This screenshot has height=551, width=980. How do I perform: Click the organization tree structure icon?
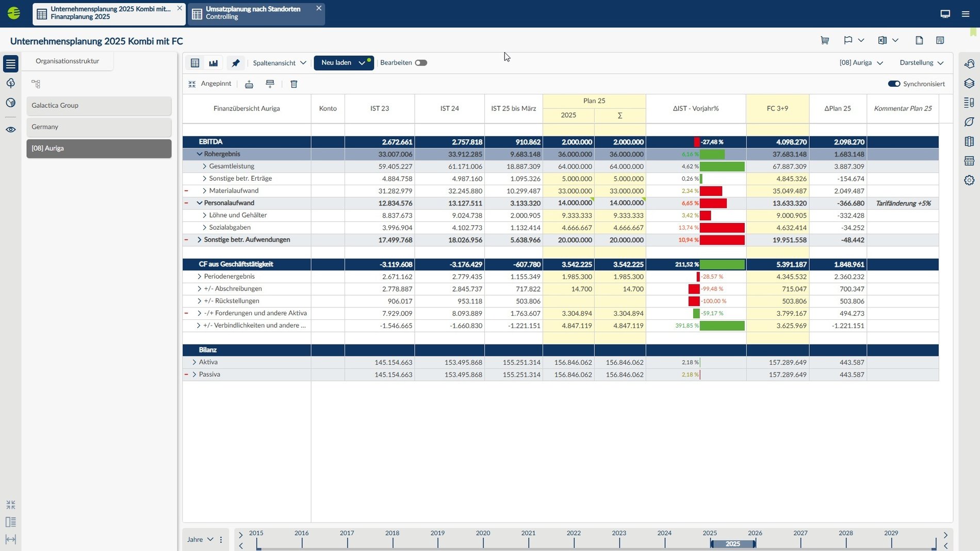(36, 84)
